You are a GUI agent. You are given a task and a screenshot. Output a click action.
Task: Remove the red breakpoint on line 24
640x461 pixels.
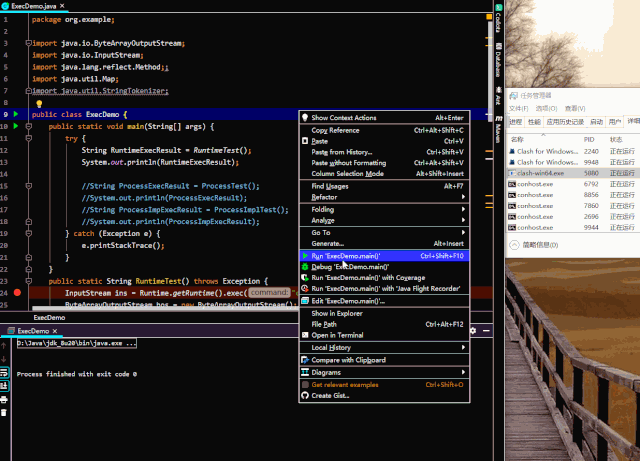[17, 292]
